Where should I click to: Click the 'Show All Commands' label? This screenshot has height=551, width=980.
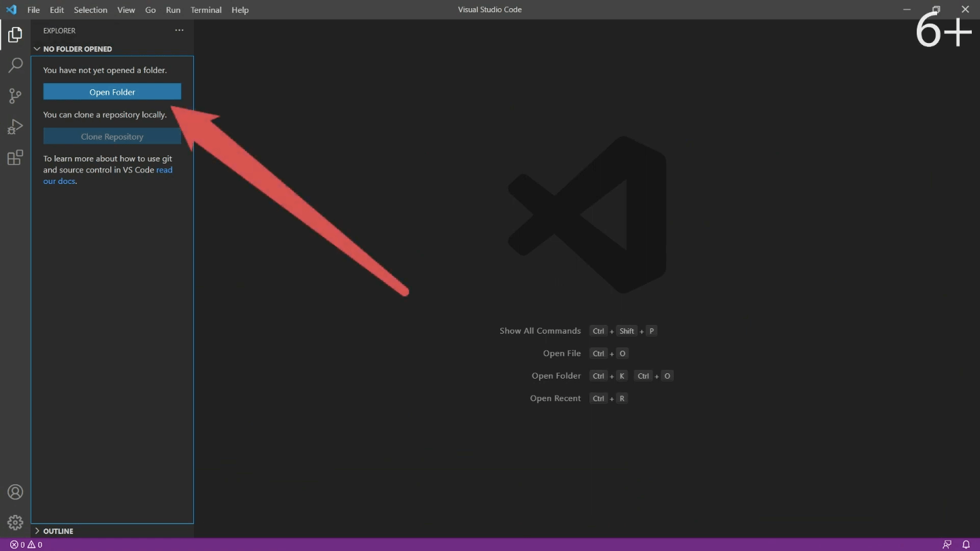540,331
